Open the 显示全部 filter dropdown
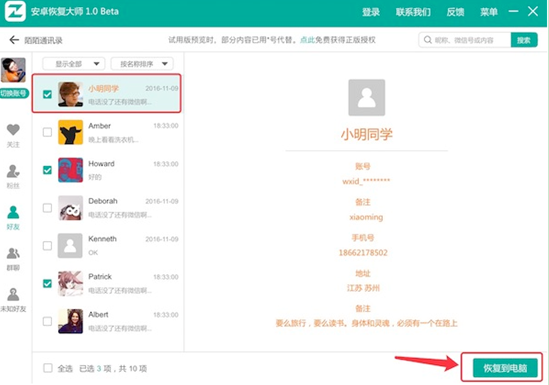 (74, 64)
